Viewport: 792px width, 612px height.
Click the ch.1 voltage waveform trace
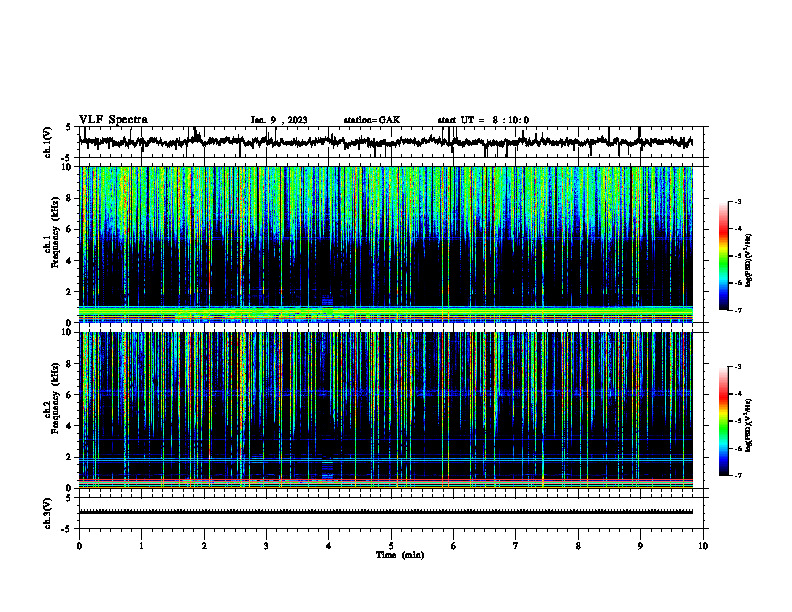coord(386,142)
